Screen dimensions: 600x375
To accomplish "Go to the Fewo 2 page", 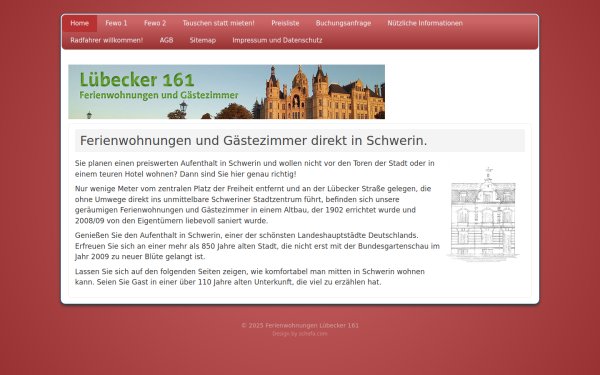I will click(x=155, y=23).
